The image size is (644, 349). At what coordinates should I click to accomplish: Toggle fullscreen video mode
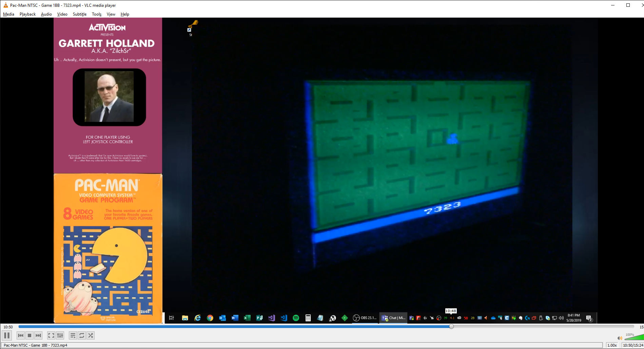51,335
